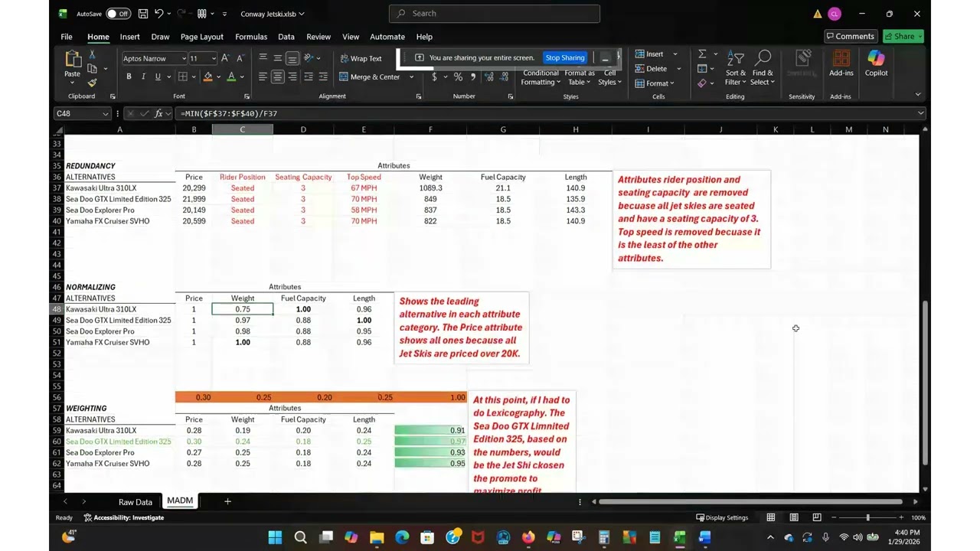
Task: Open the Comments pane button
Action: (851, 36)
